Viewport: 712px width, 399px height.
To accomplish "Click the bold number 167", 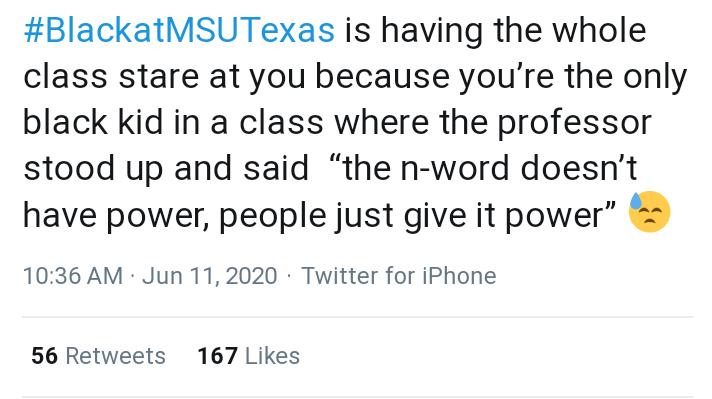I will click(218, 355).
